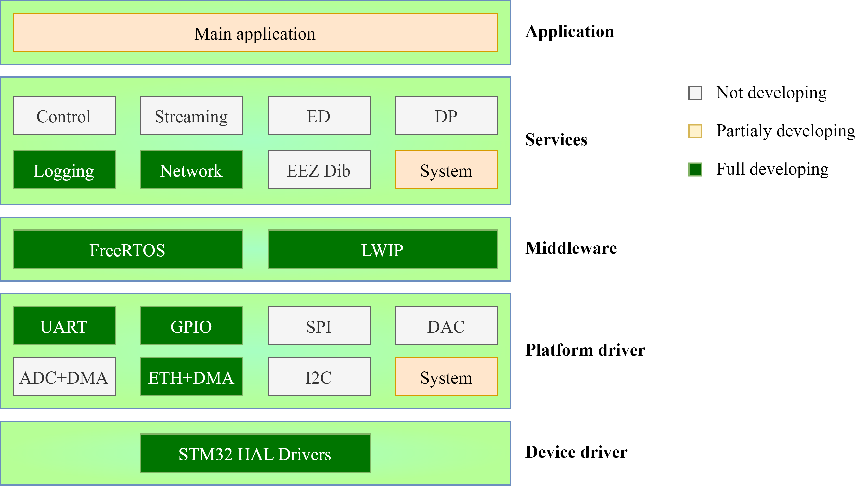Click the ETH+DMA block
Screen dimensions: 868x487
pyautogui.click(x=191, y=377)
